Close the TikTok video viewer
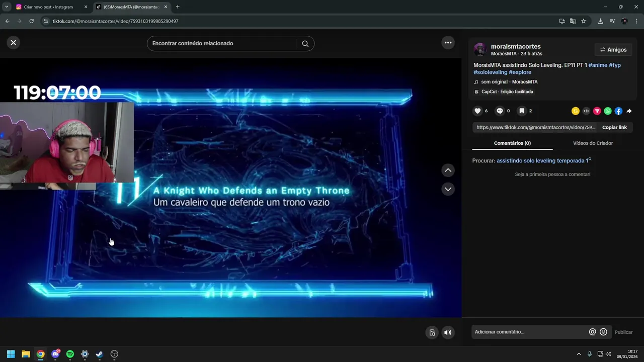Image resolution: width=644 pixels, height=362 pixels. click(x=14, y=43)
